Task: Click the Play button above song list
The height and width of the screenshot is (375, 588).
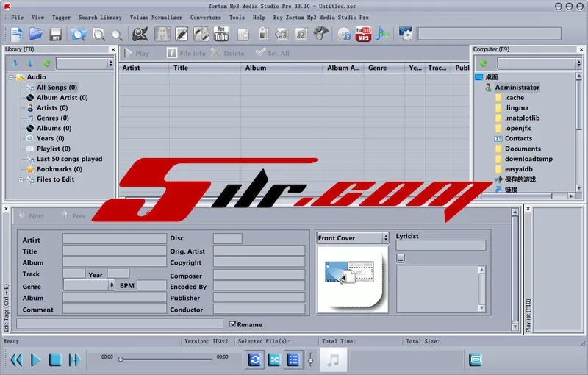Action: (137, 53)
